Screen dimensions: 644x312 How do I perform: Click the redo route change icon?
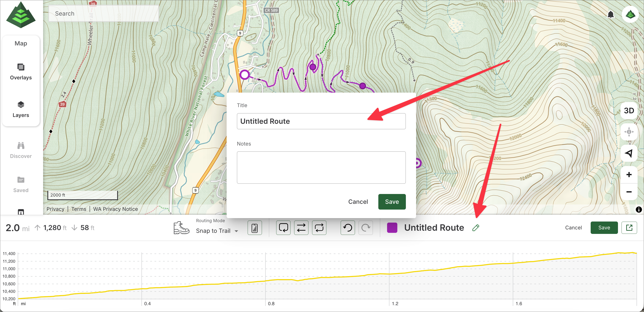tap(366, 227)
